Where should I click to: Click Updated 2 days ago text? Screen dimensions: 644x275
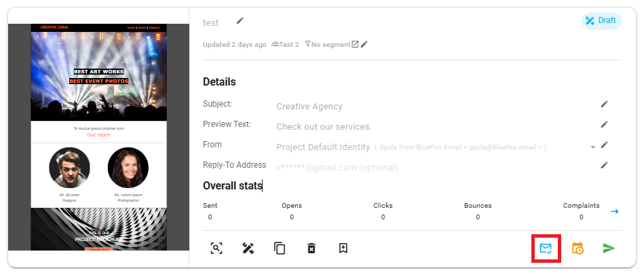235,44
